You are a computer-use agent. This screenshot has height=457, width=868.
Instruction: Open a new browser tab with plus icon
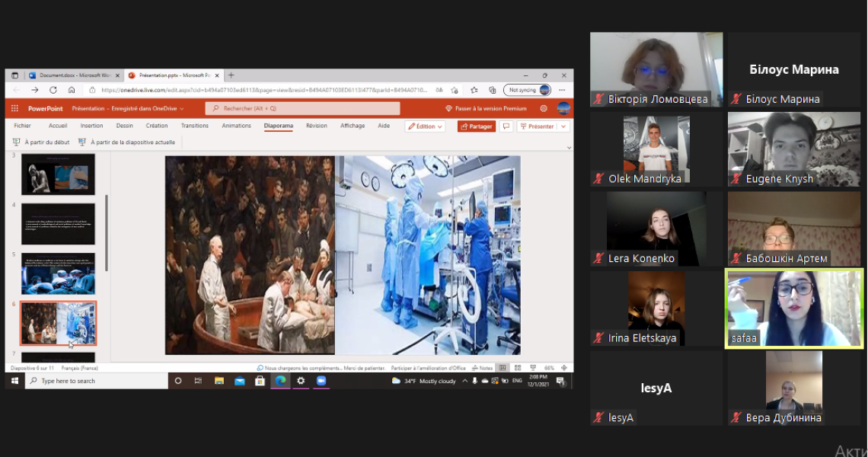click(231, 75)
